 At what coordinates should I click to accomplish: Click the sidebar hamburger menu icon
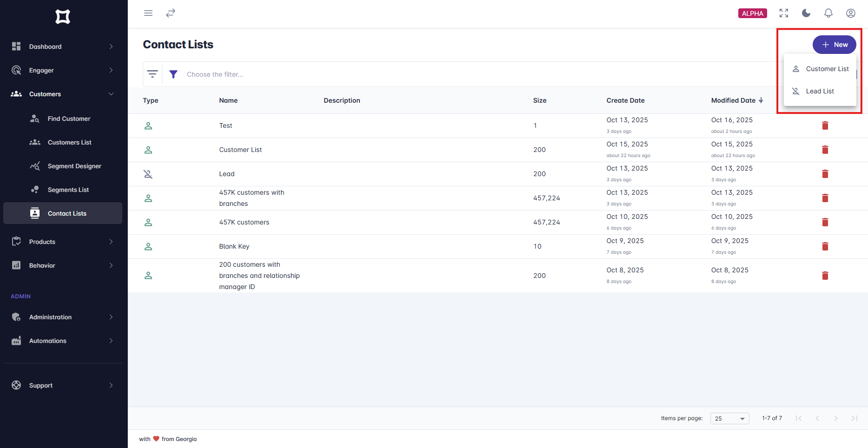coord(148,13)
